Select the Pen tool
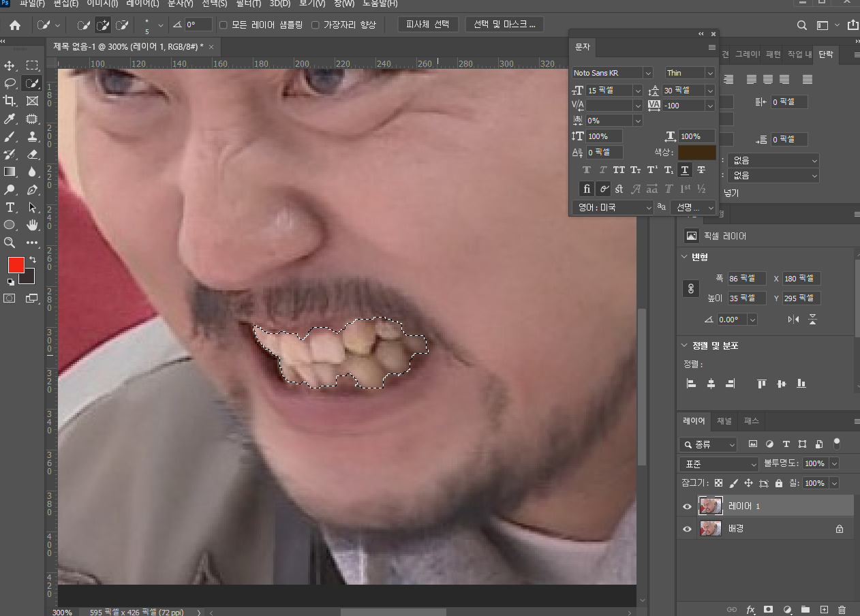The height and width of the screenshot is (616, 860). click(32, 189)
